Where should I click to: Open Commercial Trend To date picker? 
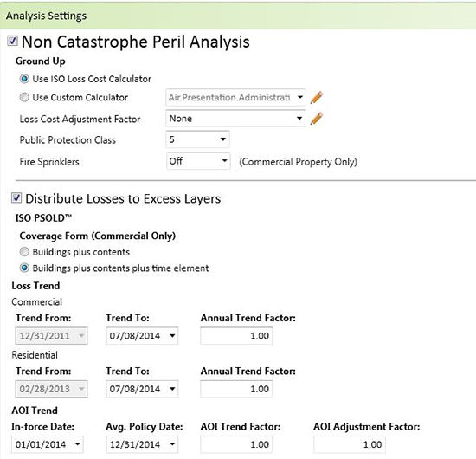pos(142,336)
